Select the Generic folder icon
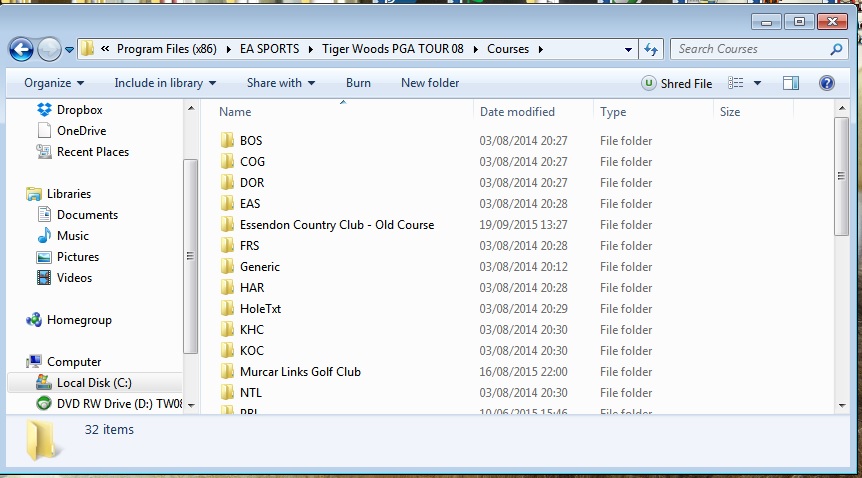Viewport: 862px width, 478px height. tap(227, 266)
